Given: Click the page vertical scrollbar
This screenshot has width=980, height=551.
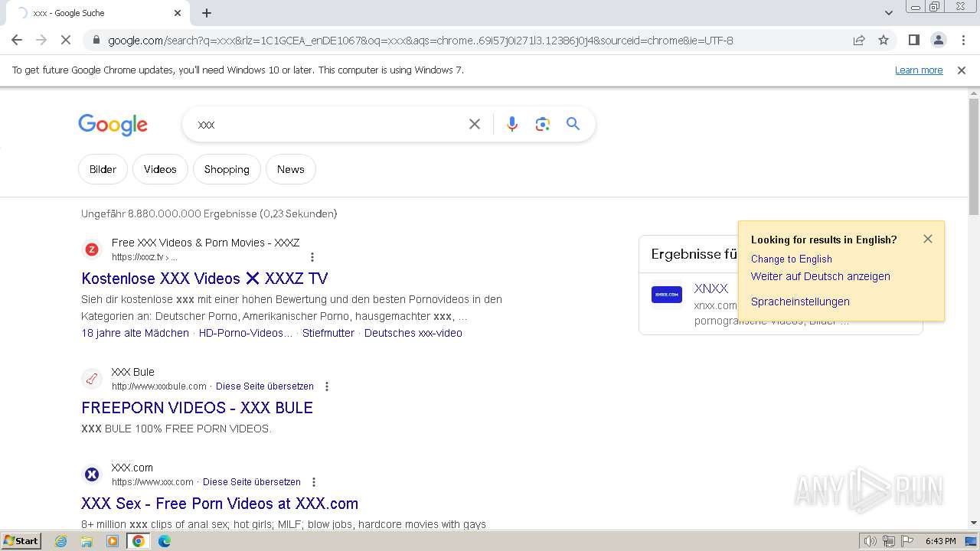Looking at the screenshot, I should 973,157.
